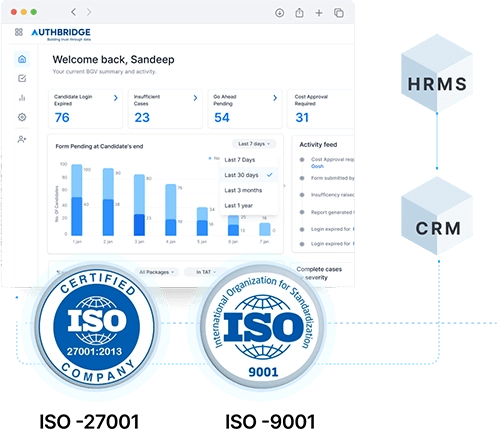Open the add-user sidebar icon
The height and width of the screenshot is (429, 497).
coord(22,139)
